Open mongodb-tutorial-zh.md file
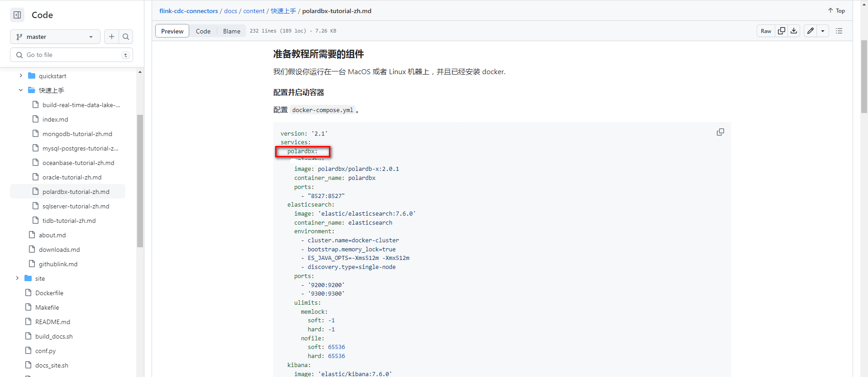This screenshot has height=377, width=868. [x=77, y=134]
